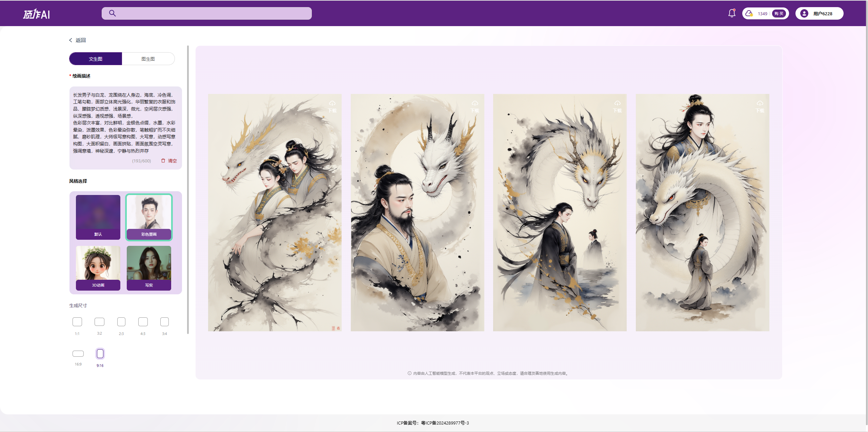Switch to the 图生图 tab

click(148, 59)
